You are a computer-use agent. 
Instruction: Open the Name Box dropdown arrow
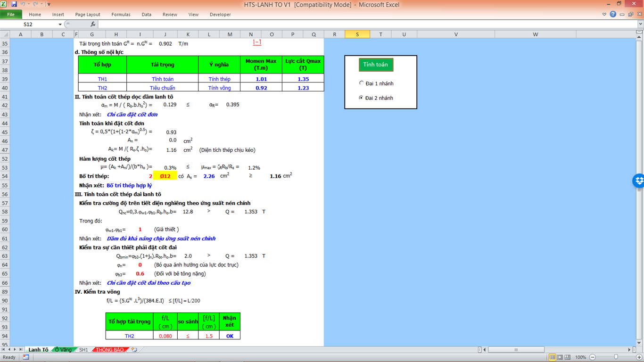[x=60, y=25]
